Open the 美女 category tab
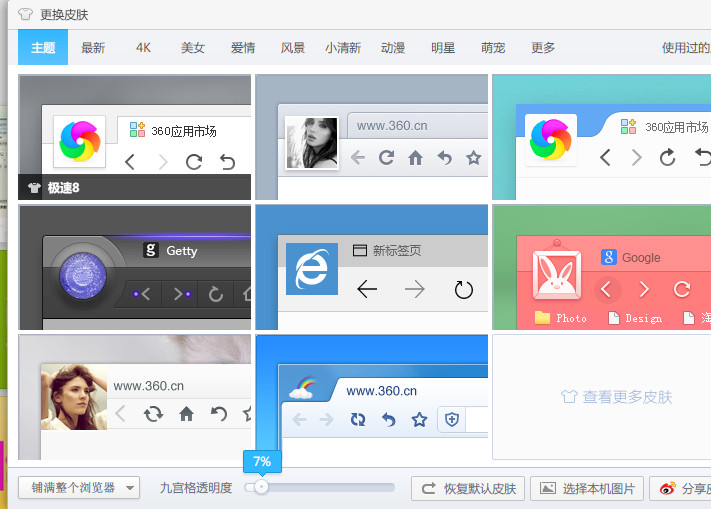The width and height of the screenshot is (711, 509). 193,47
